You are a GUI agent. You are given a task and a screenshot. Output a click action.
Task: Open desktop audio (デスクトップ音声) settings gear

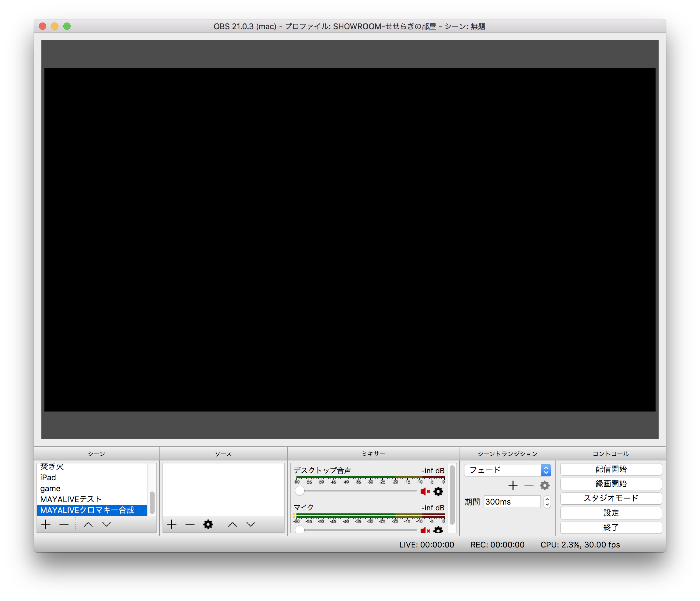[x=438, y=492]
